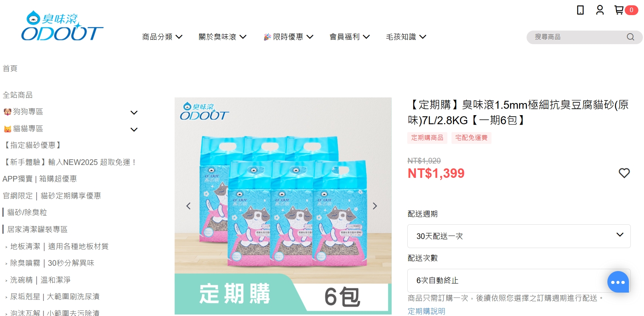Open the 限時優惠 menu
This screenshot has width=644, height=316.
coord(289,37)
